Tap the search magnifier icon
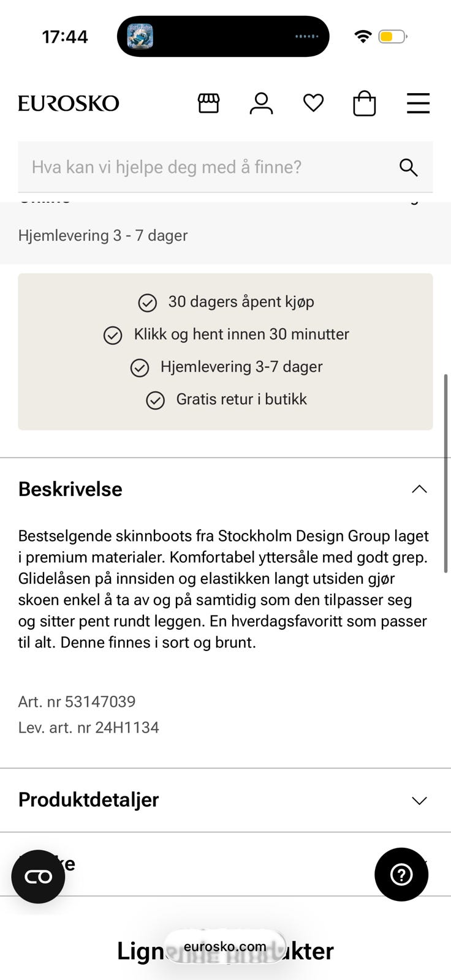 [x=408, y=167]
